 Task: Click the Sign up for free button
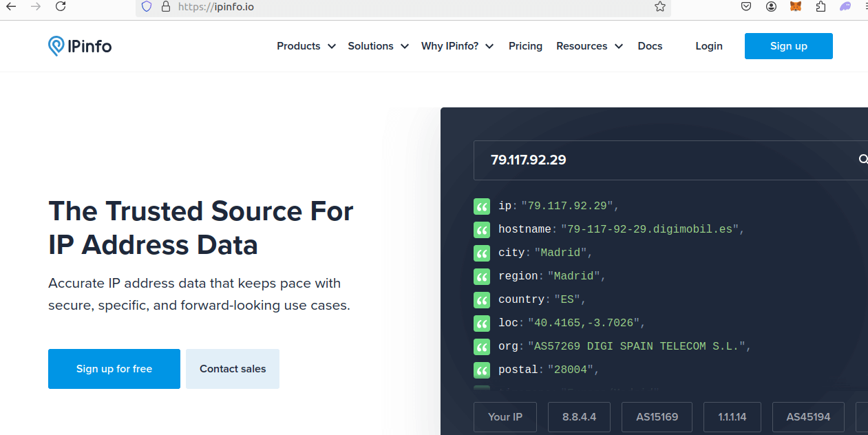point(114,369)
